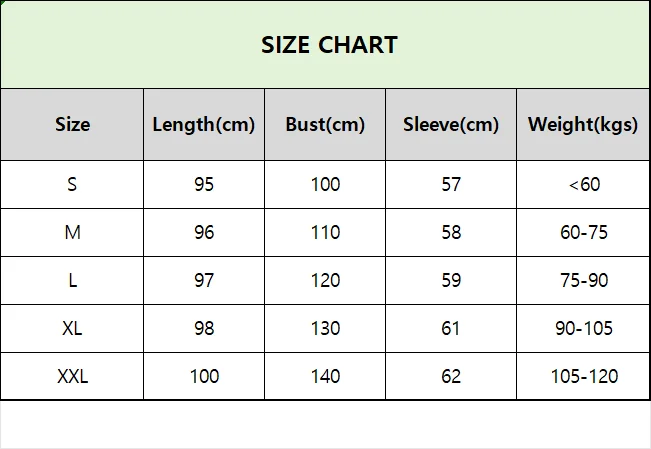Click the weight cell <60
651x449 pixels.
pyautogui.click(x=583, y=184)
